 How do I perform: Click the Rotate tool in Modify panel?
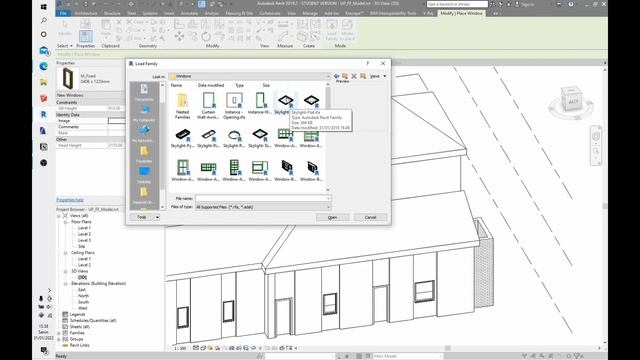click(206, 36)
